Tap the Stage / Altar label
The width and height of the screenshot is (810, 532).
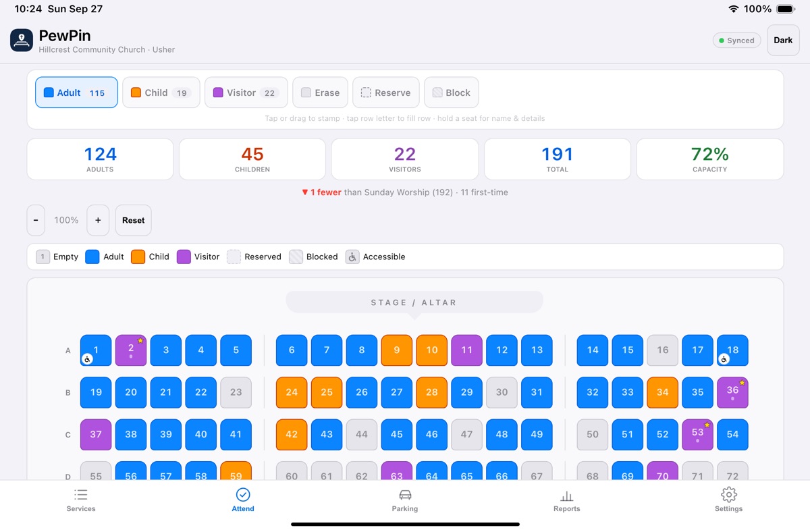(x=414, y=302)
